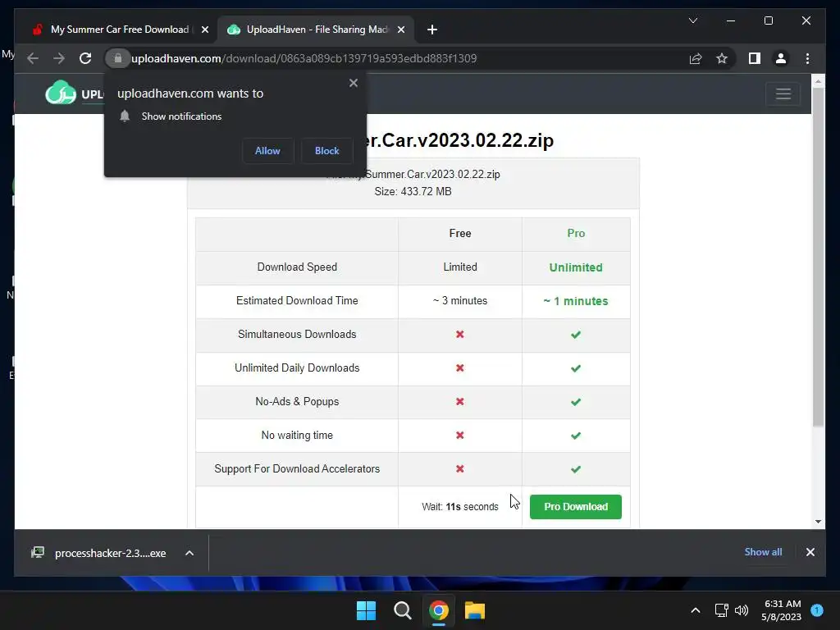This screenshot has height=630, width=840.
Task: Click the UploadHaven cloud logo
Action: point(61,93)
